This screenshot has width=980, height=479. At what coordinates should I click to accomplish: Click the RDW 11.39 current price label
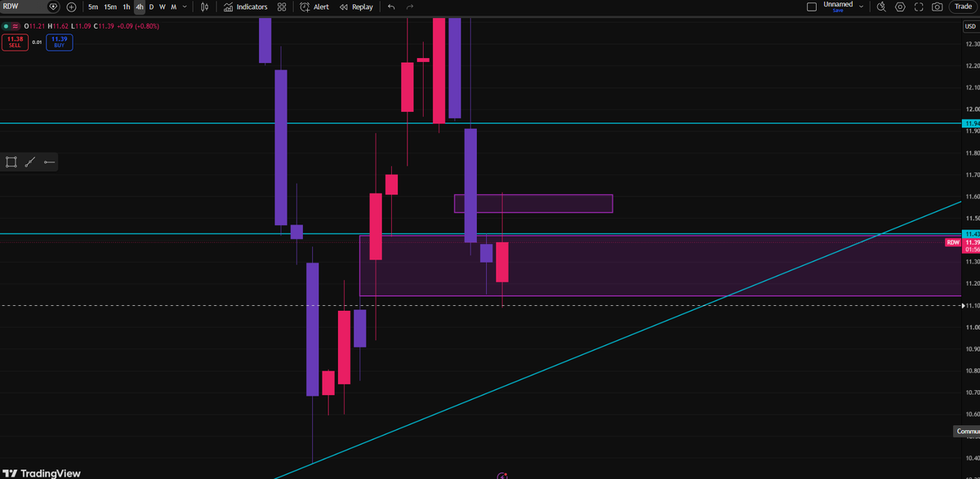tap(963, 242)
